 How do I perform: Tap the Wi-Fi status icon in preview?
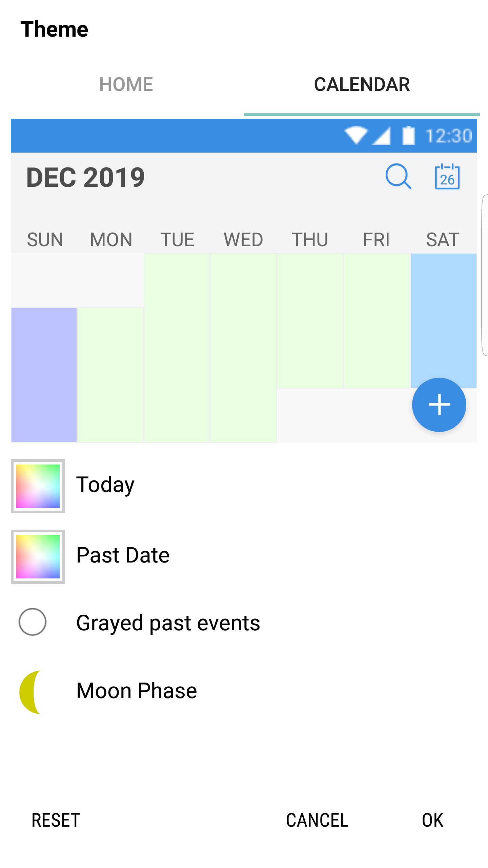[356, 135]
